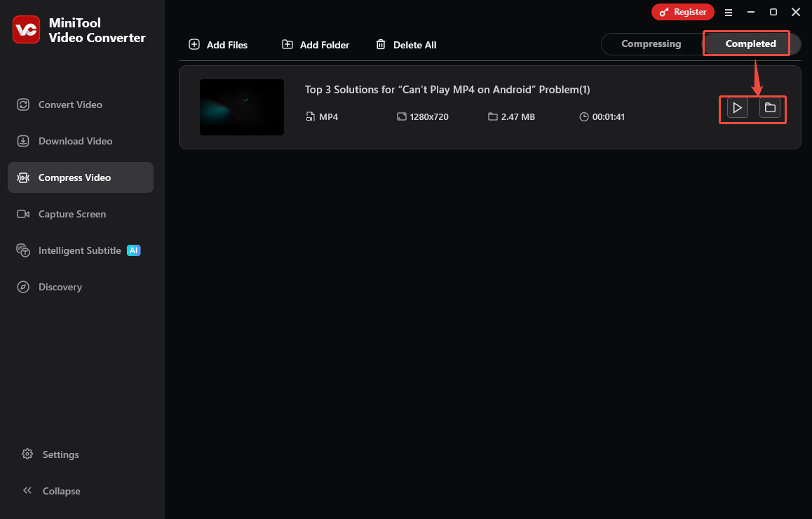Open the hamburger menu

tap(729, 12)
